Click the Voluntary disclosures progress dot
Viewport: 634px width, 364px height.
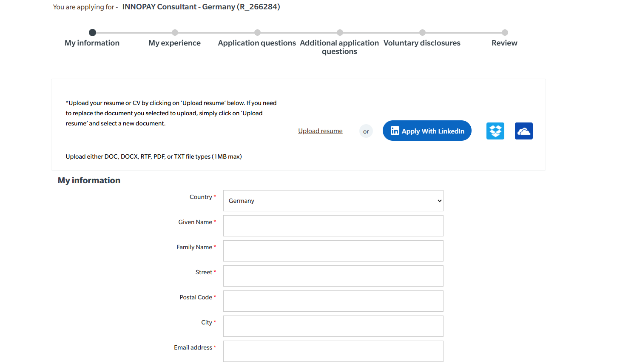tap(422, 32)
